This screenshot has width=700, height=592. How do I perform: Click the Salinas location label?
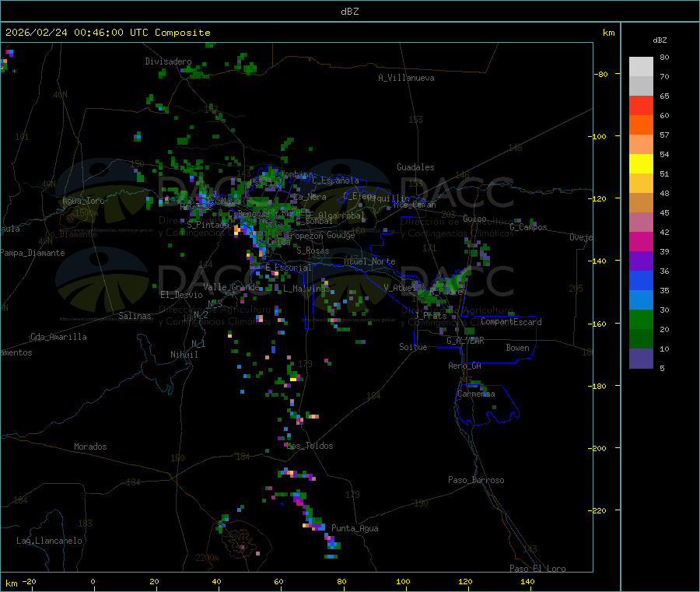[135, 316]
